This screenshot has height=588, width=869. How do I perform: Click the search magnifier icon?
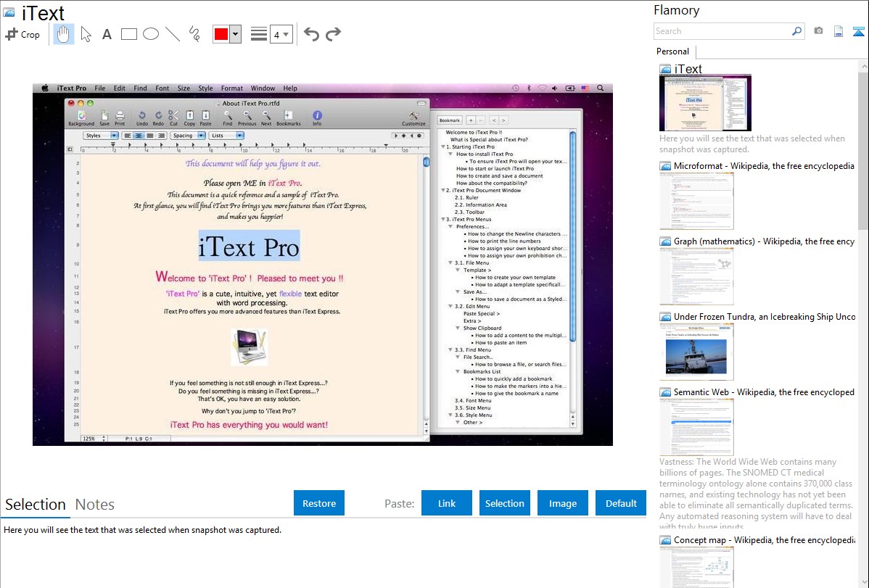(797, 31)
